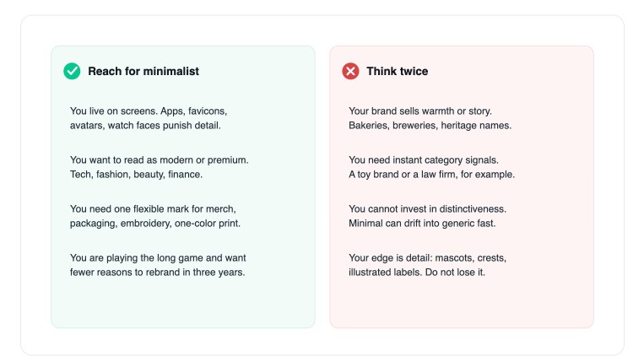Select the 'Think twice' heading
This screenshot has height=362, width=644.
(398, 71)
